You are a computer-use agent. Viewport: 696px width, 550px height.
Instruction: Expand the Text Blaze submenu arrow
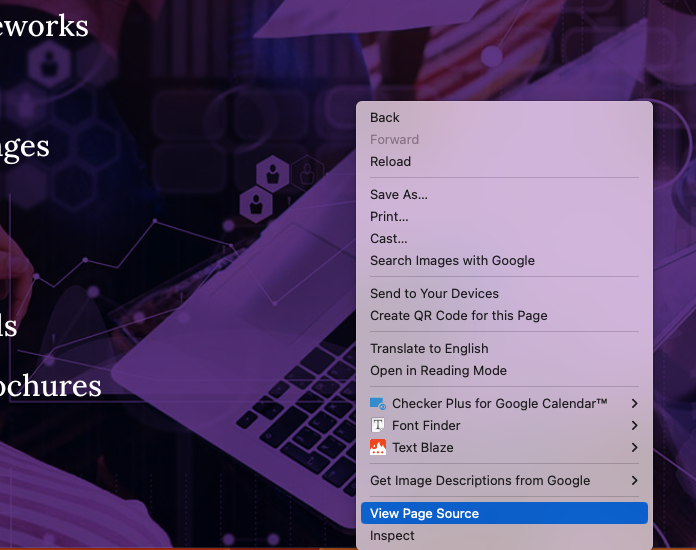(x=635, y=448)
